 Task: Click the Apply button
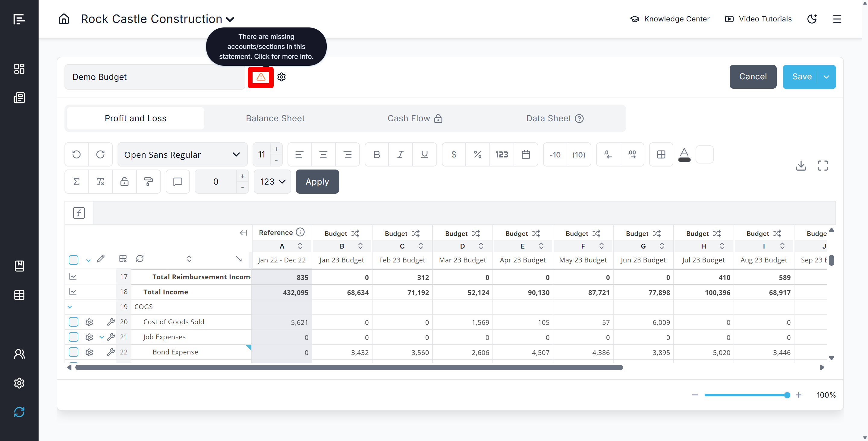pyautogui.click(x=317, y=182)
